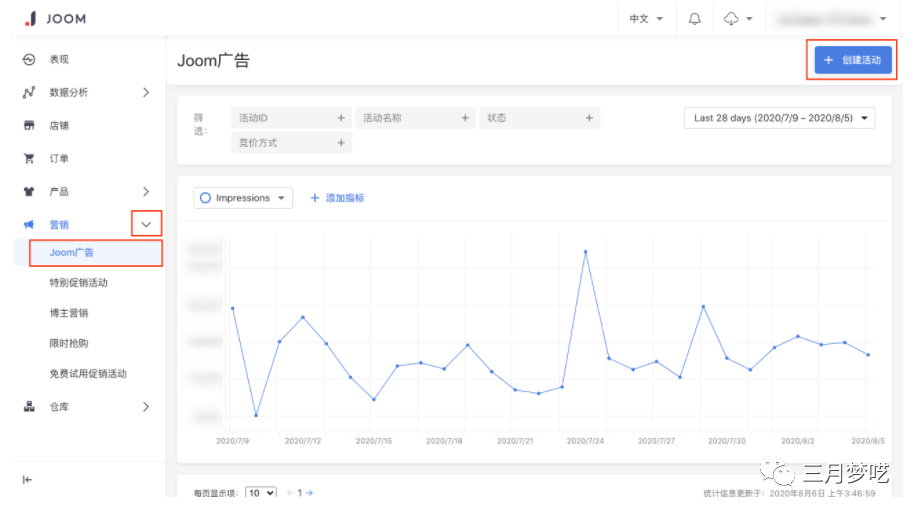Expand the 产品 submenu chevron
Screen dimensions: 919x513
(146, 192)
